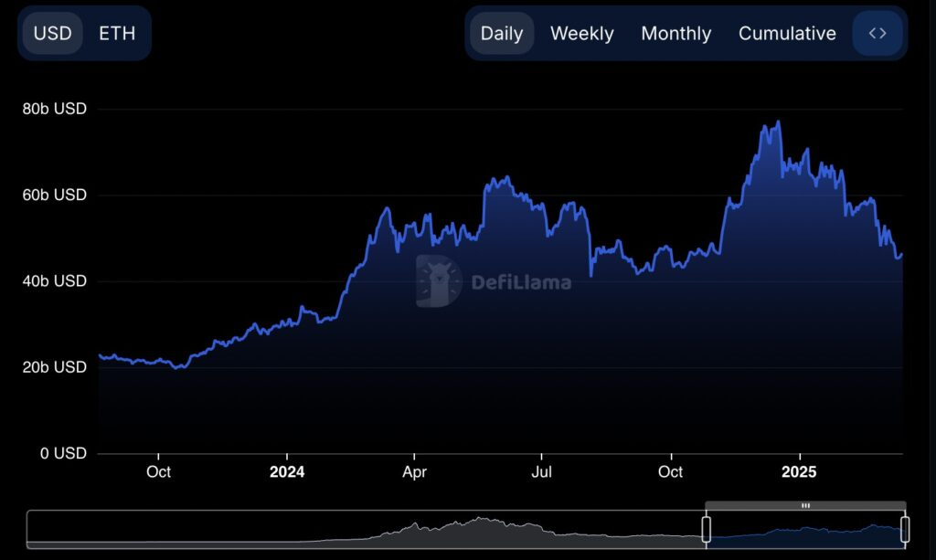
Task: Keep USD selected in the currency toggle
Action: [x=52, y=33]
